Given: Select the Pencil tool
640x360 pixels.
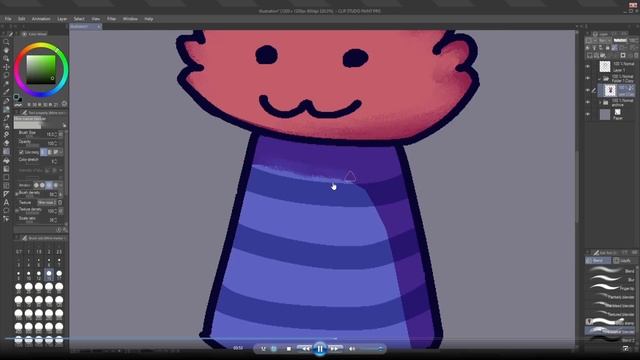Looking at the screenshot, I should tap(6, 109).
